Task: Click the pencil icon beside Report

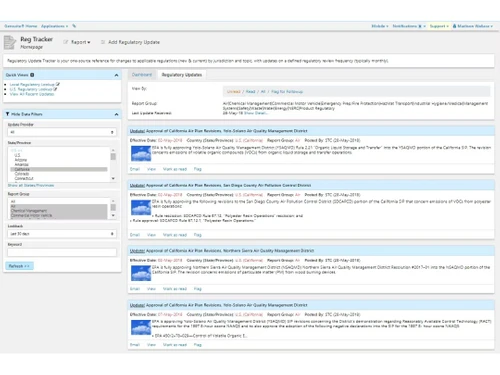Action: [66, 42]
